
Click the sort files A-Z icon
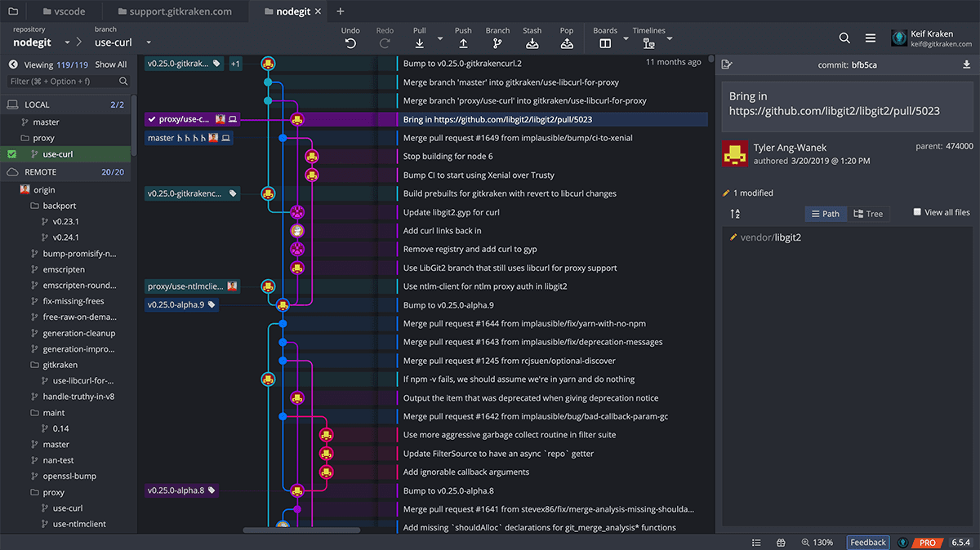click(x=735, y=214)
